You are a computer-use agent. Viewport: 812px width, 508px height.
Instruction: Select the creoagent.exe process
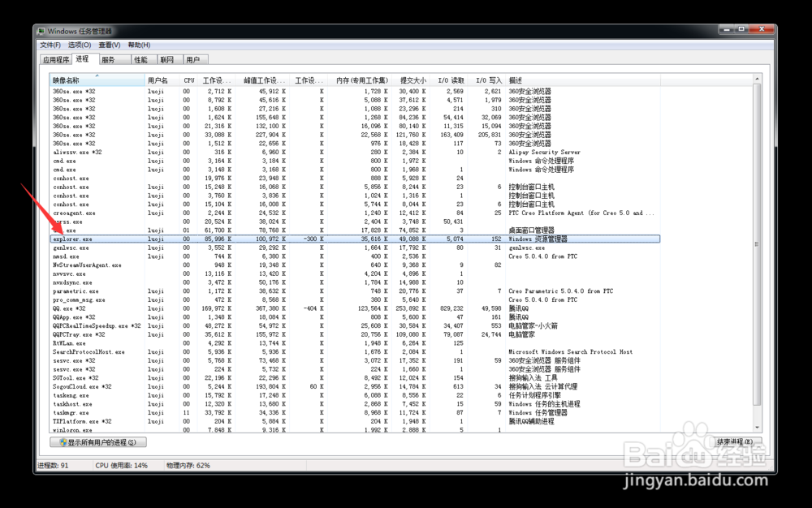pyautogui.click(x=74, y=213)
